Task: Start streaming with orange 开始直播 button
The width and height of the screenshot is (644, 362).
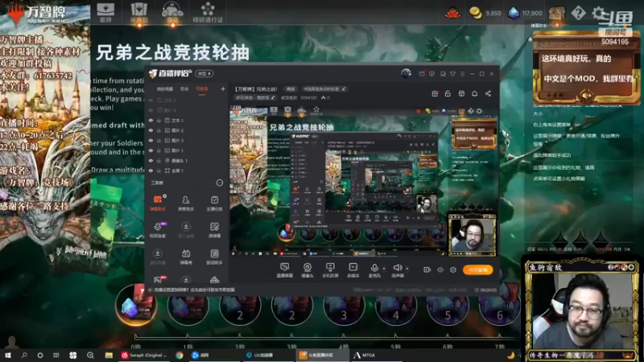Action: pos(477,269)
